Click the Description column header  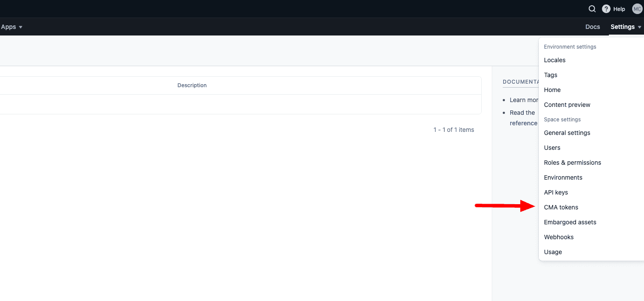[x=192, y=85]
